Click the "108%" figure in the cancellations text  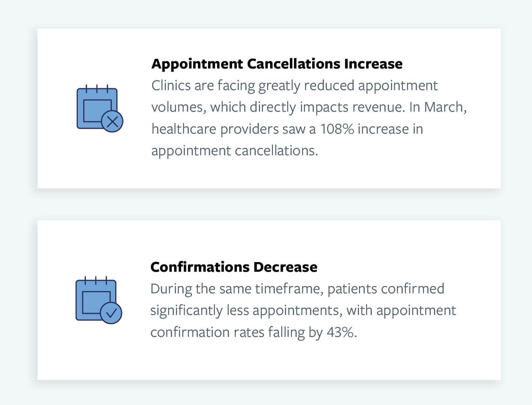(337, 129)
